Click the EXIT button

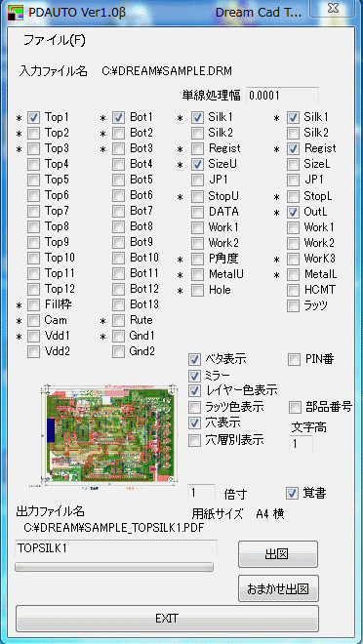tap(167, 619)
